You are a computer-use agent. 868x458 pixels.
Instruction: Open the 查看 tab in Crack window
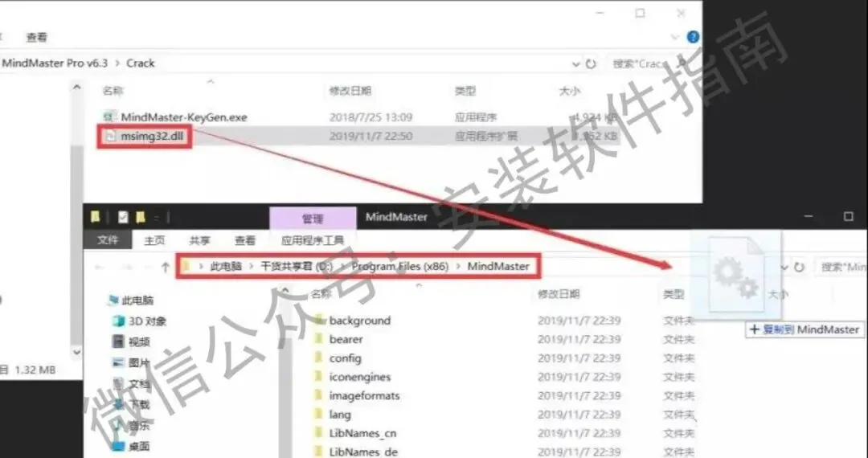[36, 37]
